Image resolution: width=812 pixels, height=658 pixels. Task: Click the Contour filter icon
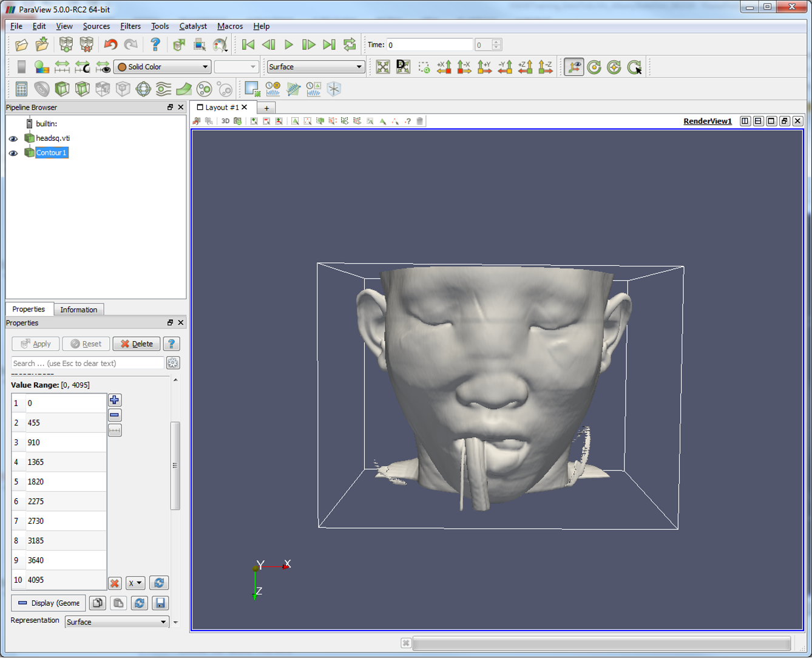click(42, 89)
